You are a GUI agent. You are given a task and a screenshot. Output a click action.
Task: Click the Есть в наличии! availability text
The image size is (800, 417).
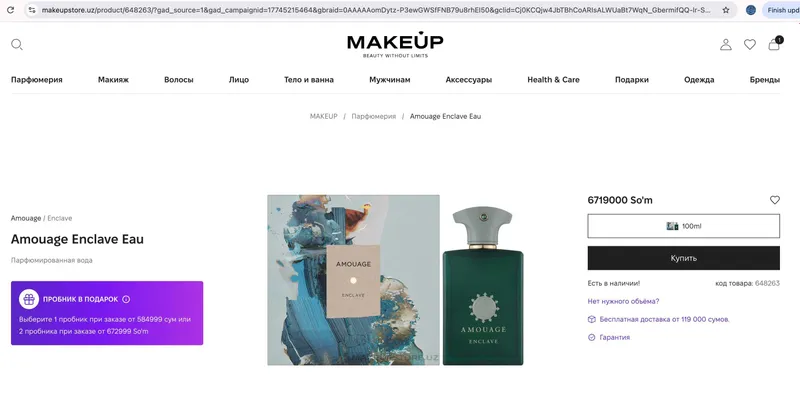click(614, 283)
